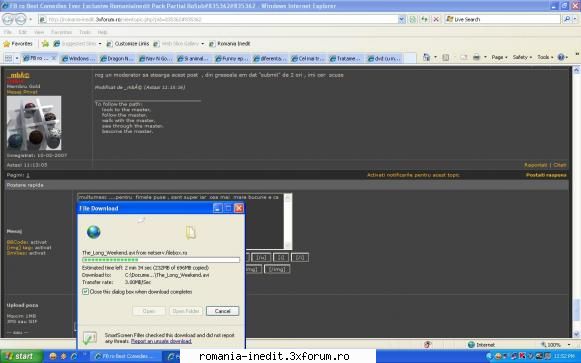Click the Read Mail icon in command bar
This screenshot has width=581, height=363.
pyautogui.click(x=464, y=57)
